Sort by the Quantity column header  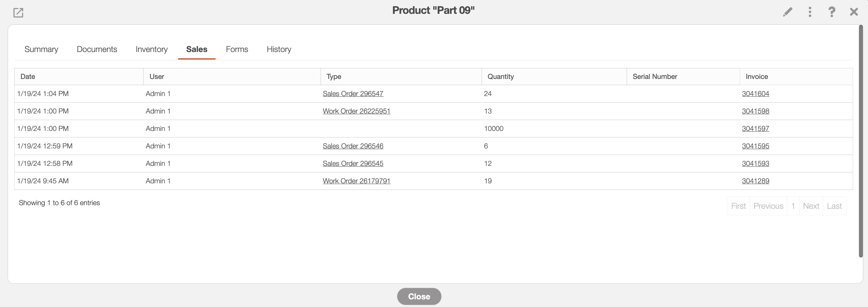click(501, 76)
